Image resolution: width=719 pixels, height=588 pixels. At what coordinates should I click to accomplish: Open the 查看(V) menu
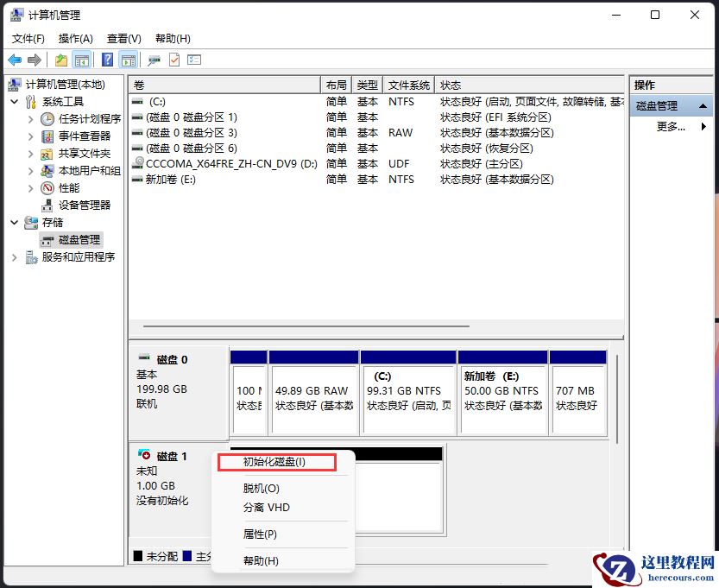(123, 38)
